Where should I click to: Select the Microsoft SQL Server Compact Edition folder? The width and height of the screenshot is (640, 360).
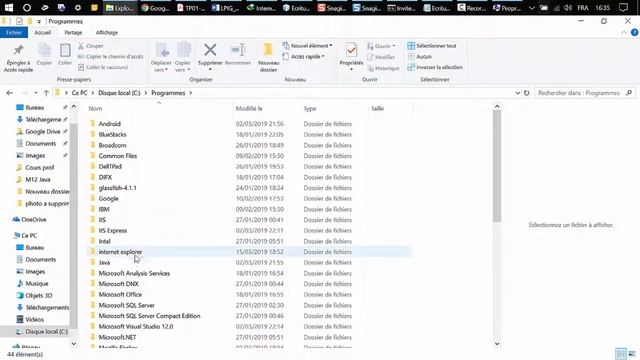pyautogui.click(x=149, y=316)
